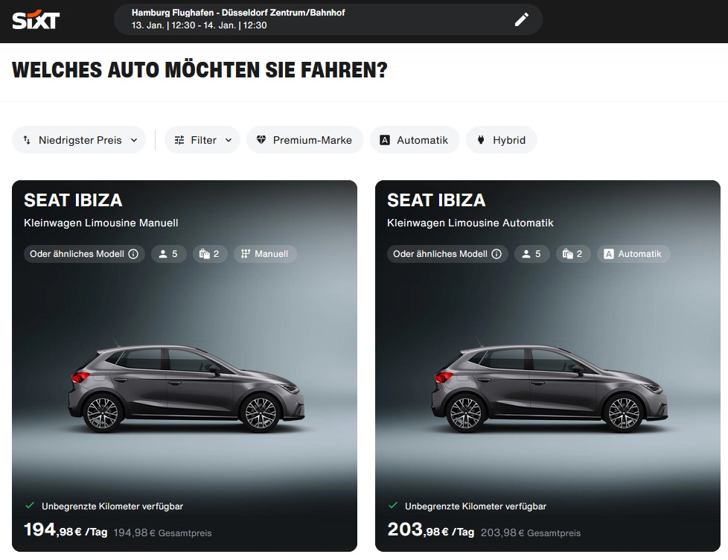
Task: Enable the Automatik filter
Action: tap(415, 139)
